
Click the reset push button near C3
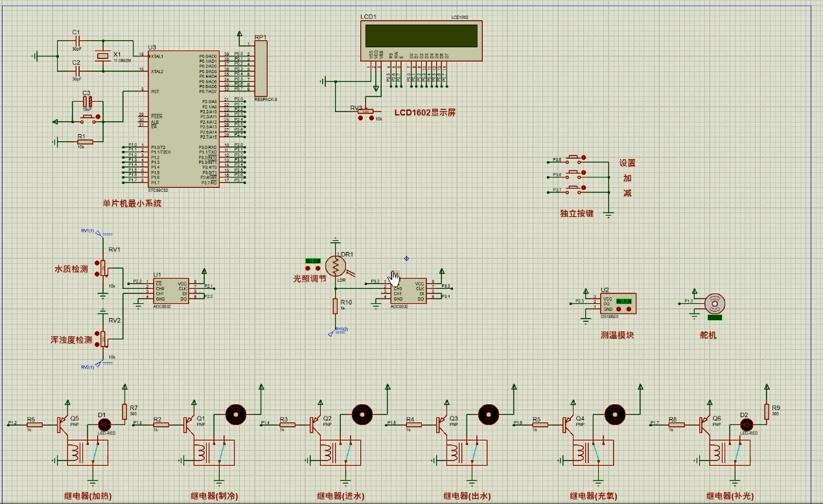coord(87,120)
